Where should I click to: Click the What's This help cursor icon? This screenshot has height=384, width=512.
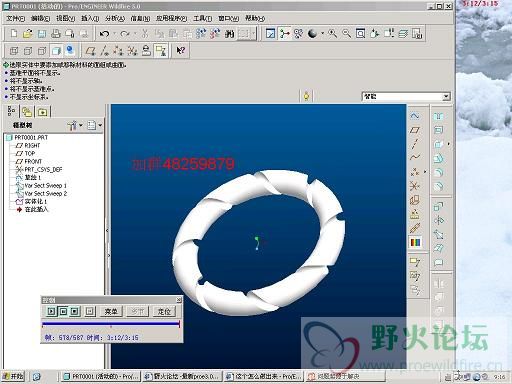[180, 51]
